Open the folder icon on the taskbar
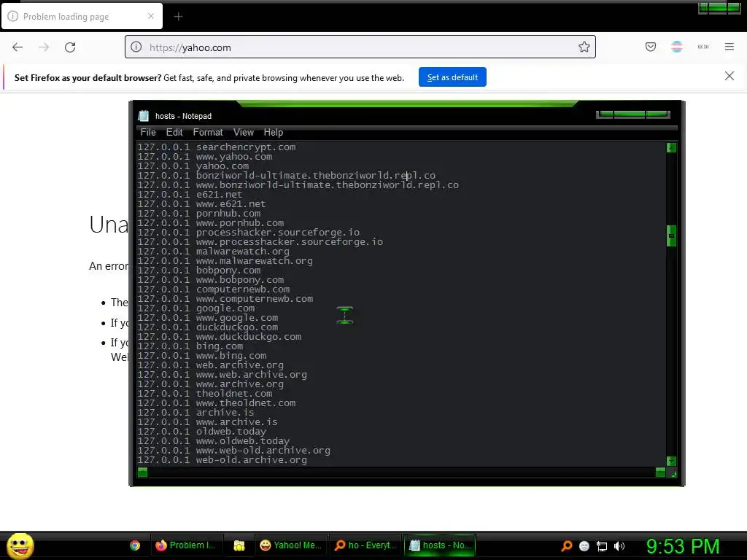747x560 pixels. [x=239, y=545]
